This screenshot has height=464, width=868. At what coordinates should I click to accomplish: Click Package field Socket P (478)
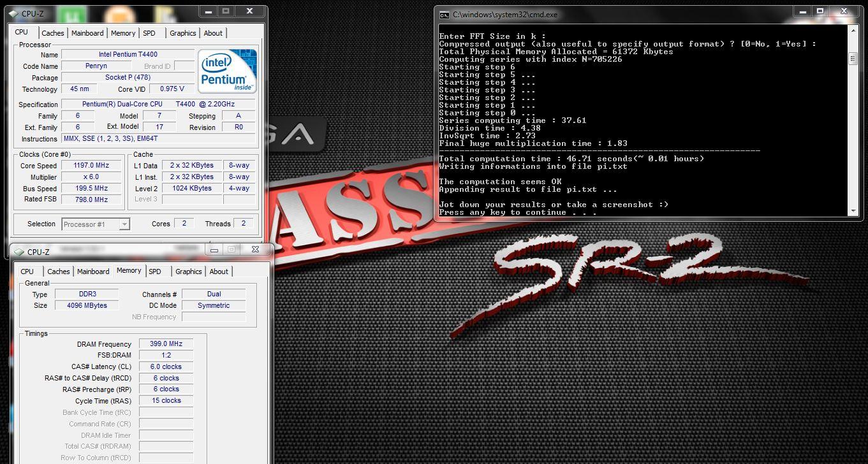[x=128, y=77]
